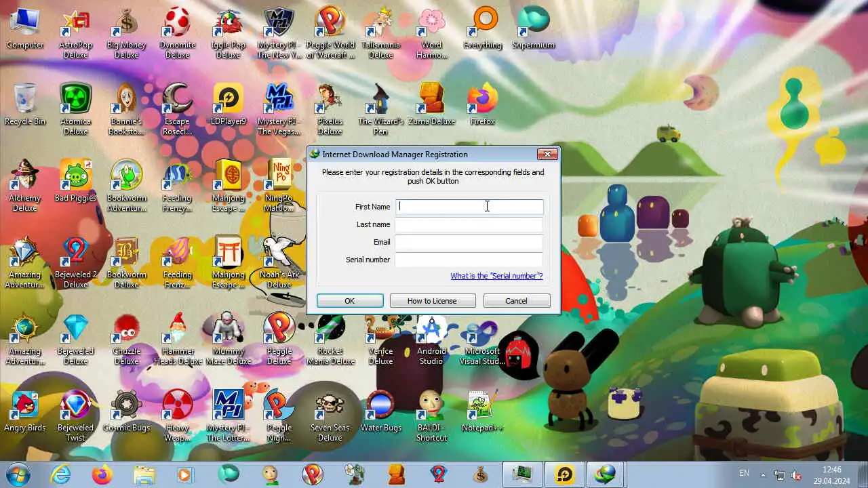Select the Peggle World of Warcraft icon
This screenshot has height=488, width=868.
tap(330, 33)
